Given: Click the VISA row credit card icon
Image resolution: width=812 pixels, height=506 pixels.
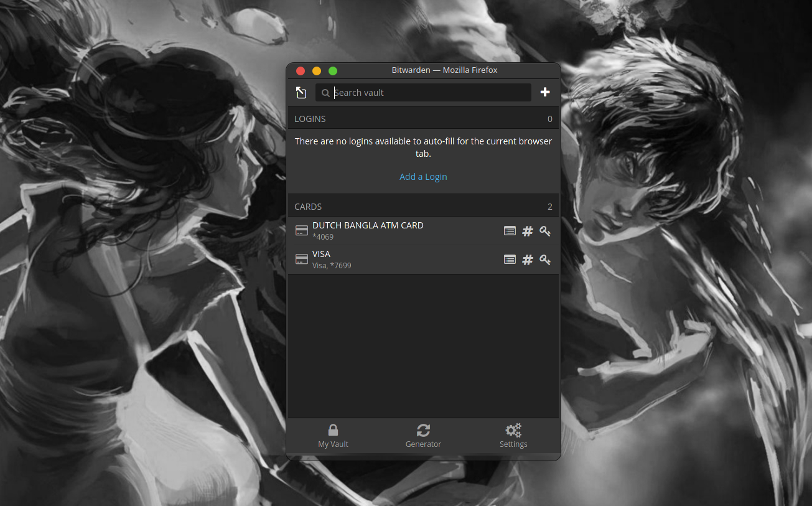Looking at the screenshot, I should [x=302, y=260].
